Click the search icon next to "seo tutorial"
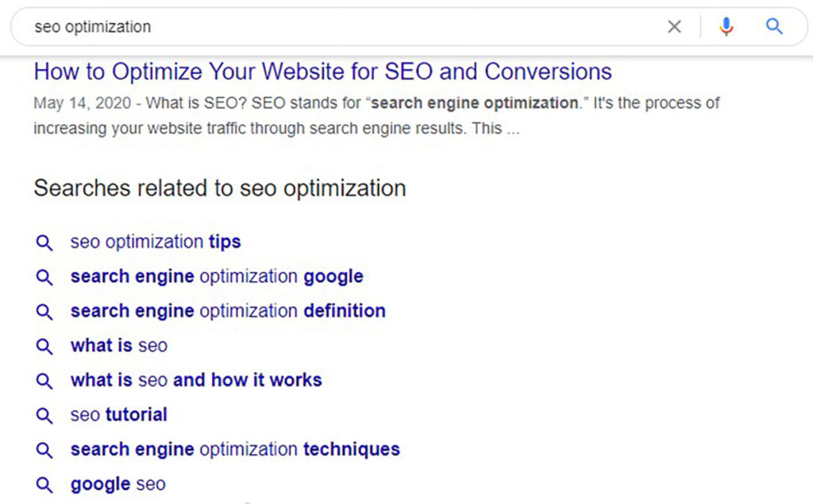Screen dimensions: 813x504 click(x=44, y=415)
